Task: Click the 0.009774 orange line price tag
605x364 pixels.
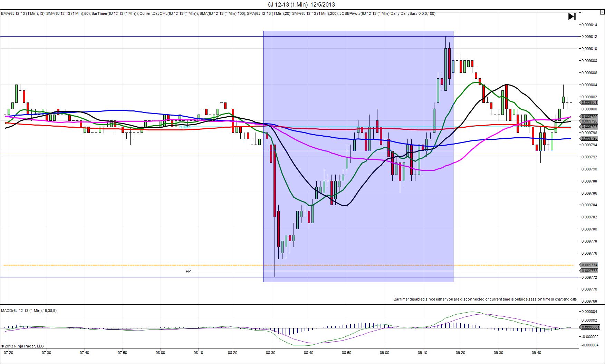Action: [589, 265]
